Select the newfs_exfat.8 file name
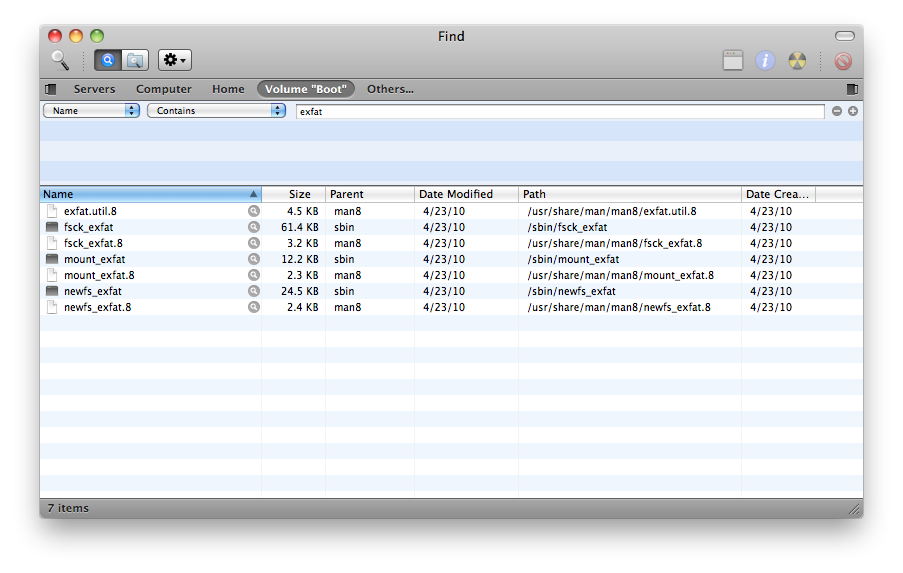Viewport: 903px width, 573px height. (x=97, y=308)
